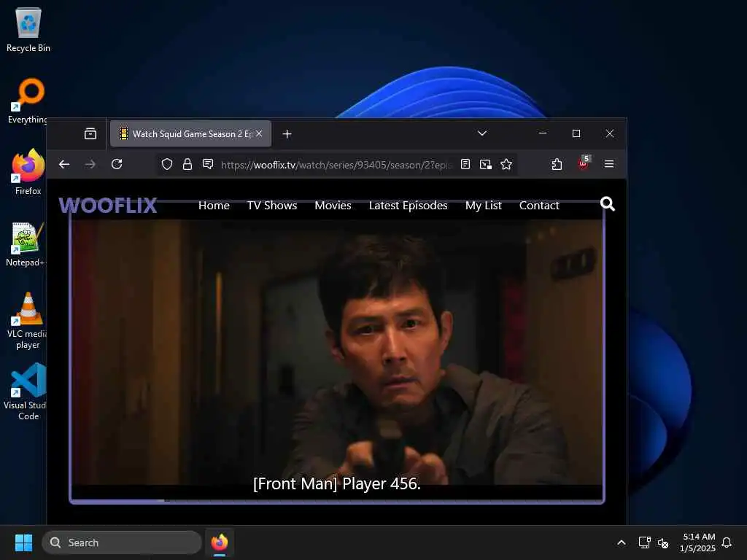This screenshot has width=747, height=560.
Task: Select Firefox desktop shortcut
Action: click(x=28, y=172)
